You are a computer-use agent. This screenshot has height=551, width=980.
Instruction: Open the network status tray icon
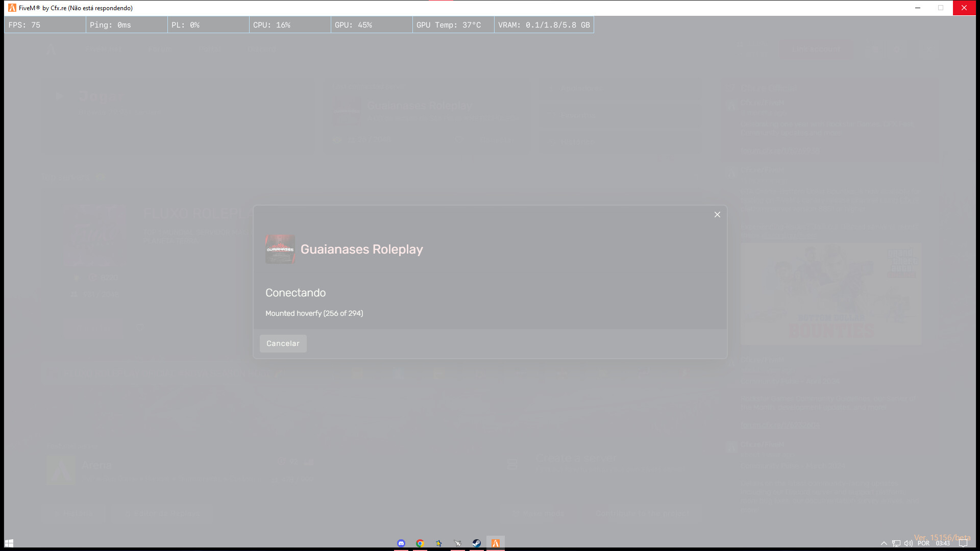click(896, 543)
